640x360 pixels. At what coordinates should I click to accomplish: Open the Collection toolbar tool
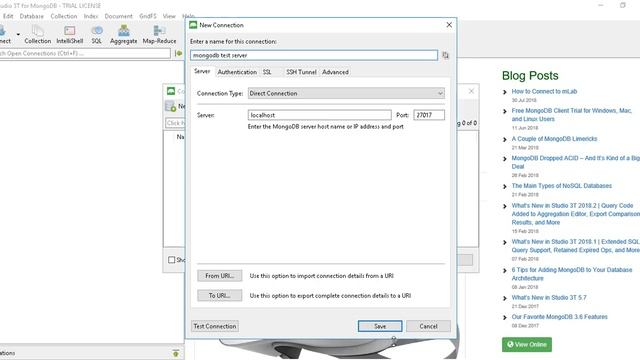click(x=38, y=35)
